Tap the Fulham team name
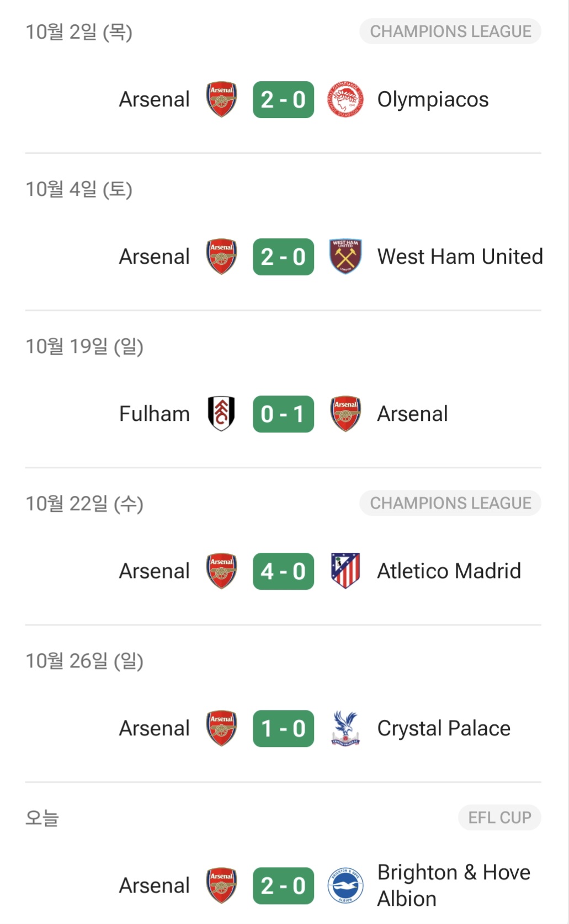Image resolution: width=569 pixels, height=924 pixels. [x=155, y=414]
